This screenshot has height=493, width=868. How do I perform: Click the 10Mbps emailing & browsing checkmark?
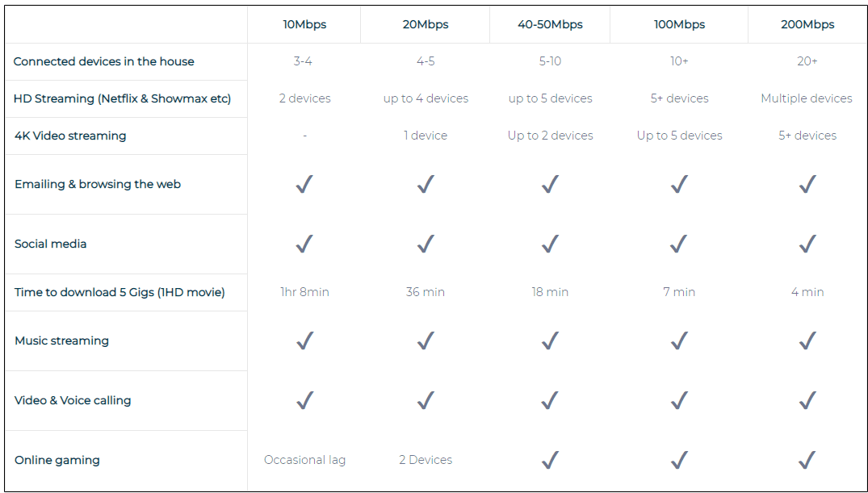pos(304,185)
